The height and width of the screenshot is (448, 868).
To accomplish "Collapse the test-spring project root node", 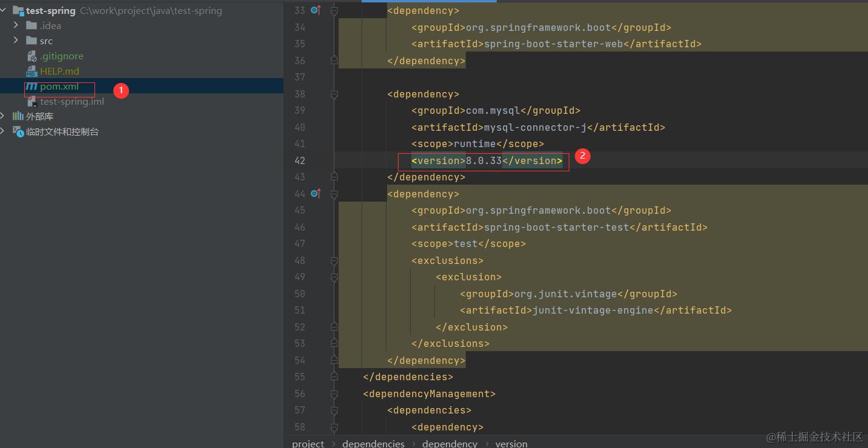I will point(4,10).
